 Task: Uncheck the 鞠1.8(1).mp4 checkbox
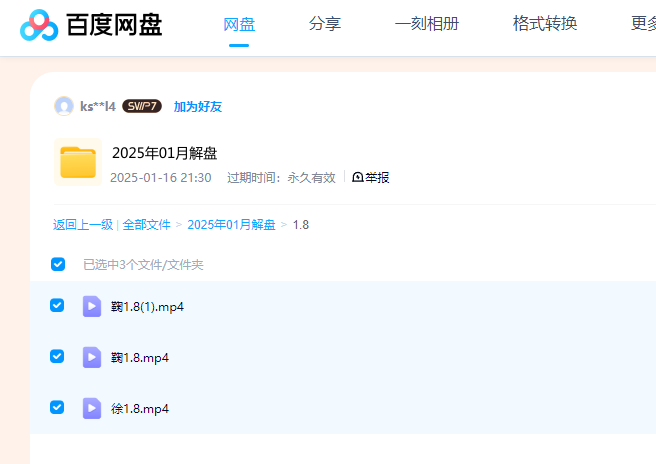57,305
